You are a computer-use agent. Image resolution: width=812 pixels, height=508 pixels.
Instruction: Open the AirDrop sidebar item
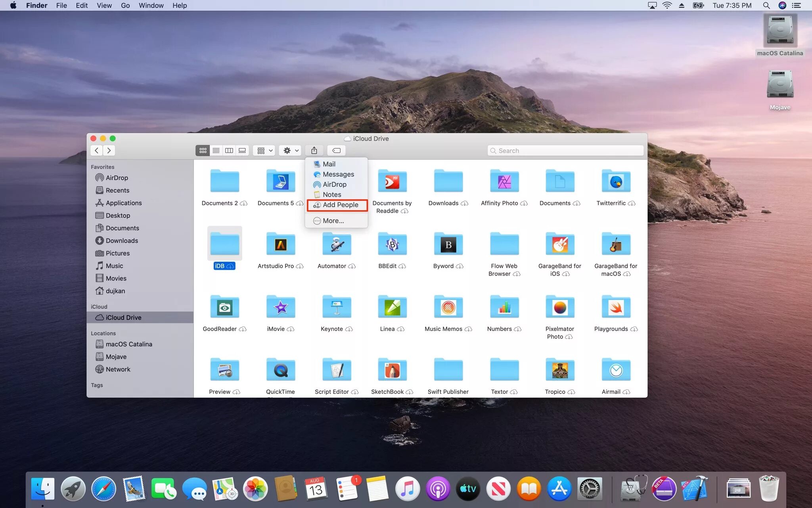coord(117,178)
